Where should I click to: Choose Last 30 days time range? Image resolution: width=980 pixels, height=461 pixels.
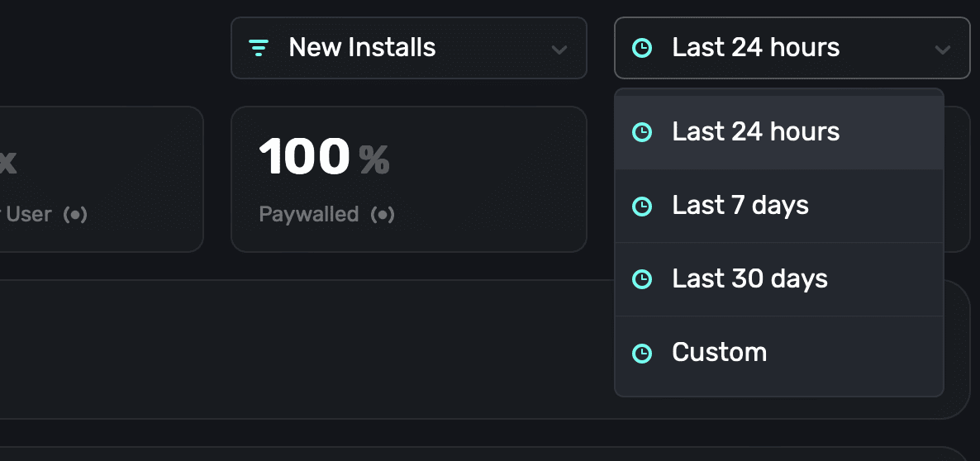coord(749,279)
